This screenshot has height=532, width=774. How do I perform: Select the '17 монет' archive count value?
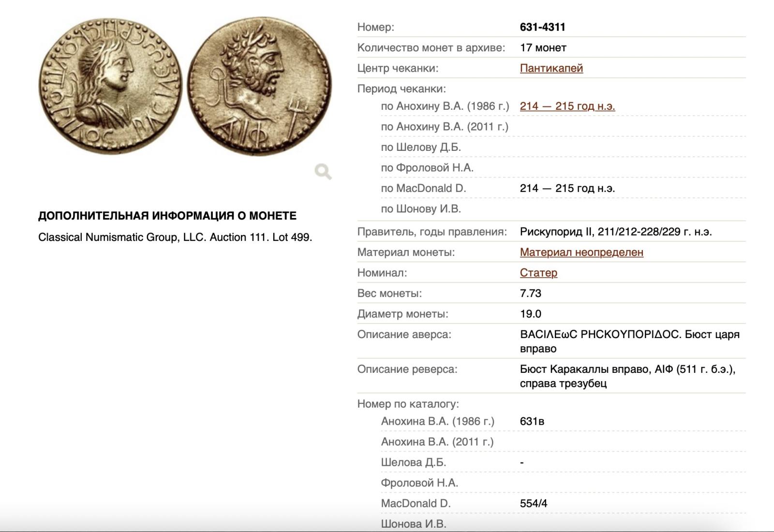pos(543,48)
